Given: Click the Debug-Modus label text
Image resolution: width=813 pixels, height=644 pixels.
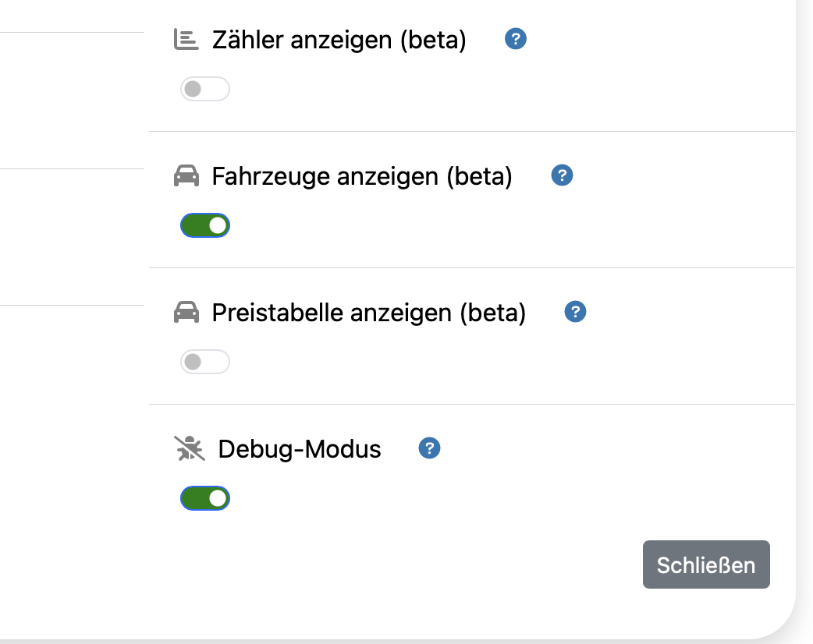Looking at the screenshot, I should coord(300,449).
